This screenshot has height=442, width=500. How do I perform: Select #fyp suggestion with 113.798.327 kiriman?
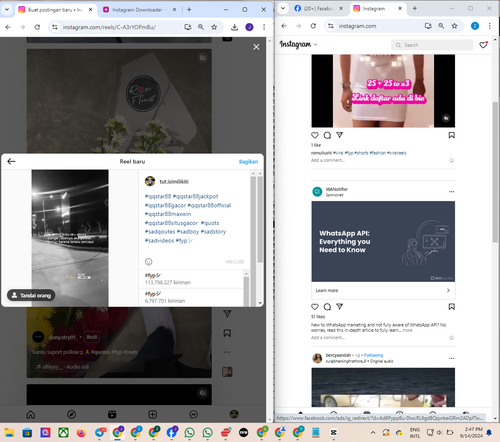[191, 279]
